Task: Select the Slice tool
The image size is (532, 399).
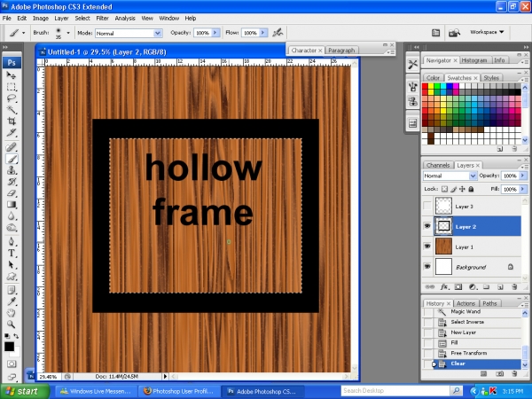Action: 12,133
